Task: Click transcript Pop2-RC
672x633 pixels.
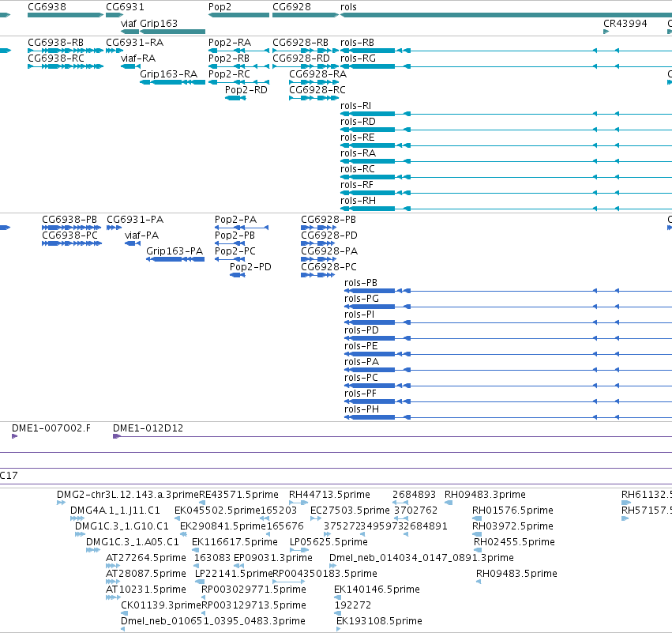Action: [x=238, y=82]
